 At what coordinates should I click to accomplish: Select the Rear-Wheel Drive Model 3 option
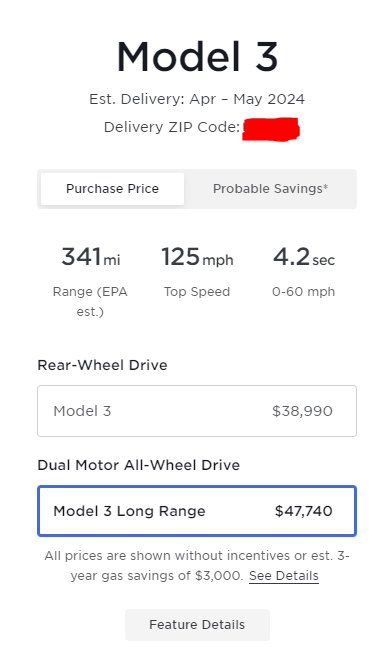pos(197,411)
